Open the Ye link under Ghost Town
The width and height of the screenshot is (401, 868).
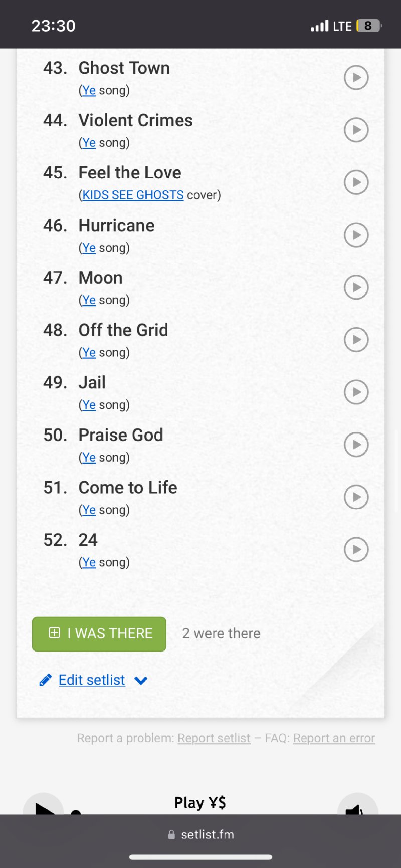(x=89, y=90)
